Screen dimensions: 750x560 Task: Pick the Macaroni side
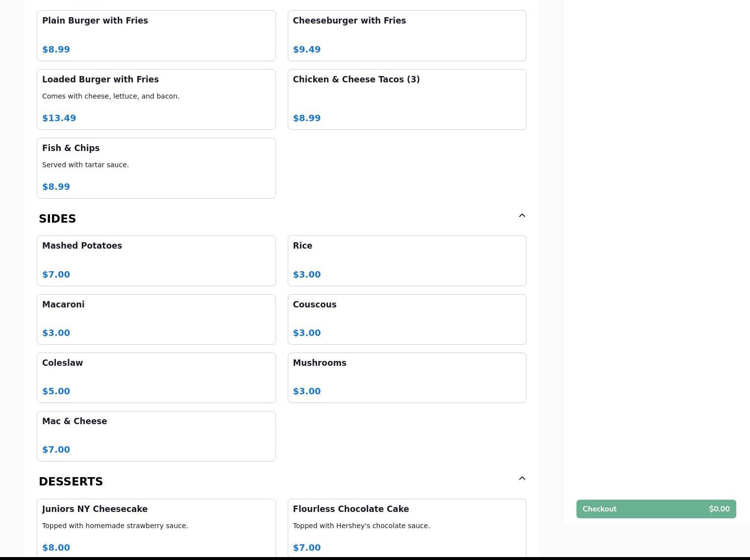[x=156, y=319]
